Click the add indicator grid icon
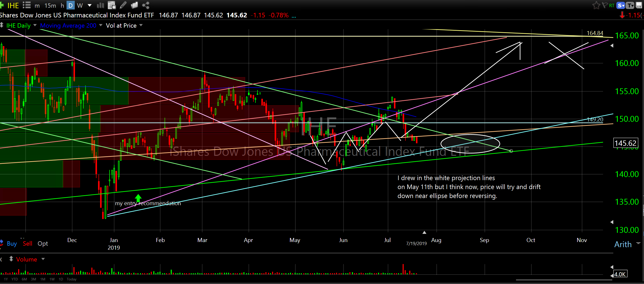 112,5
